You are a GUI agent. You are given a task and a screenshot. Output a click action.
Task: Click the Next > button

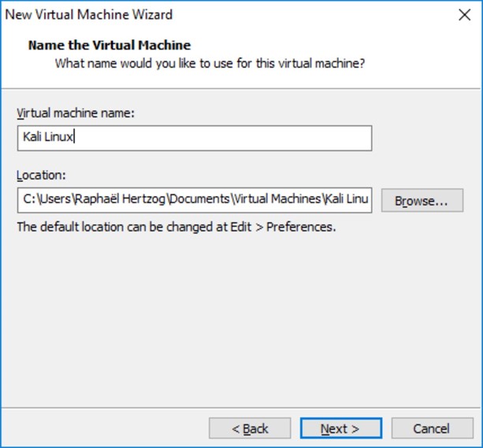(340, 428)
